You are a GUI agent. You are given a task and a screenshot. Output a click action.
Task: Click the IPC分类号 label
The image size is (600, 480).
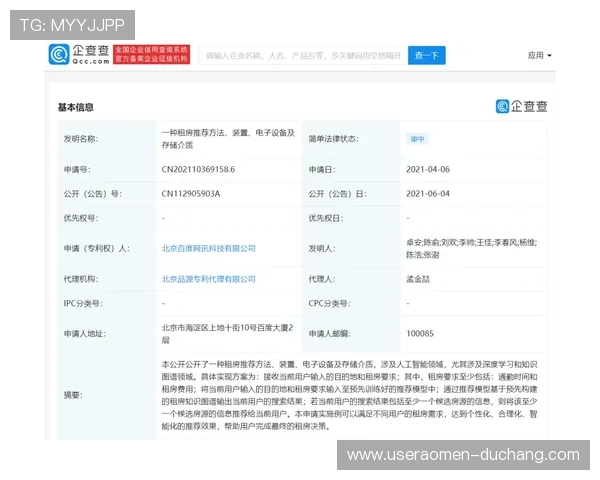83,304
